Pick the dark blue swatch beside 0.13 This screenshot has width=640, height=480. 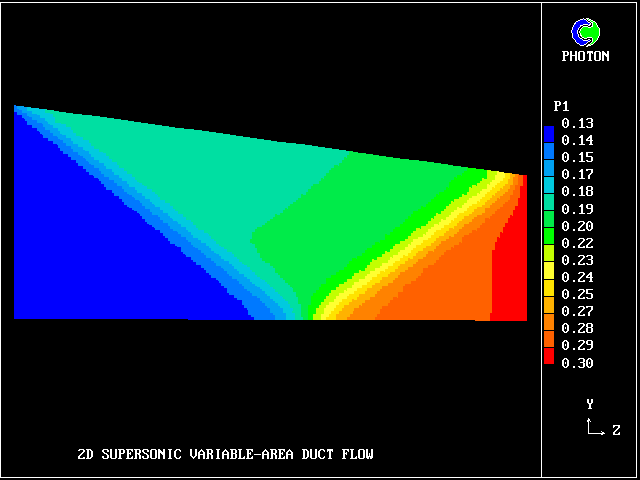tap(548, 131)
